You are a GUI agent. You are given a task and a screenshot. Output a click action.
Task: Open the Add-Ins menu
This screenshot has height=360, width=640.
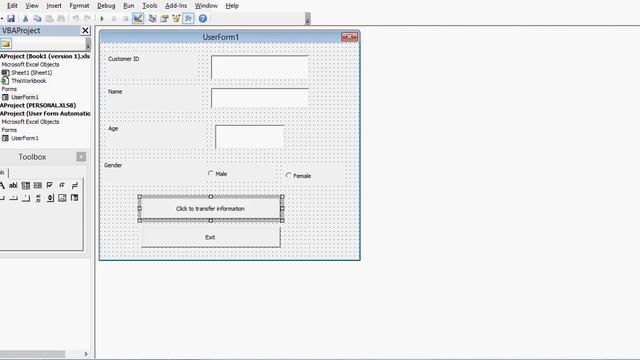(x=176, y=6)
